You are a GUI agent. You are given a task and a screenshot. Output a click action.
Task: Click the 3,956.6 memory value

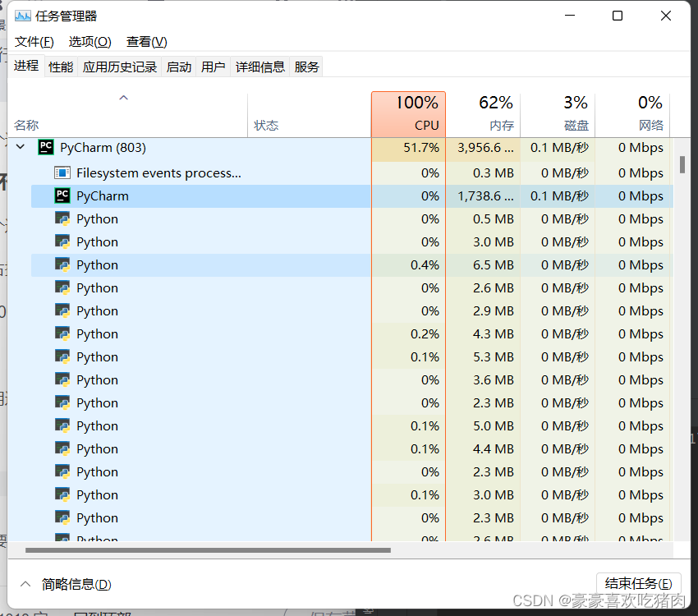coord(485,147)
